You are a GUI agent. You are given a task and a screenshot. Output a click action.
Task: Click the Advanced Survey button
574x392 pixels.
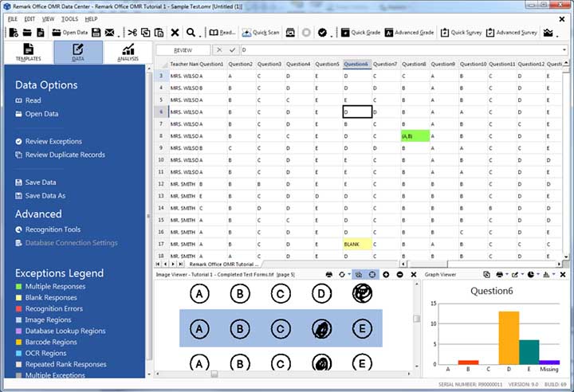click(511, 33)
